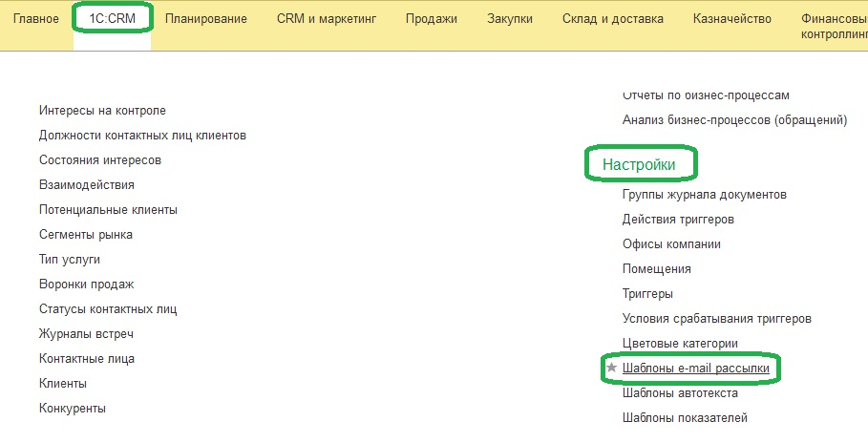The image size is (868, 443).
Task: Go to CRM и маркетинг section
Action: (x=327, y=19)
